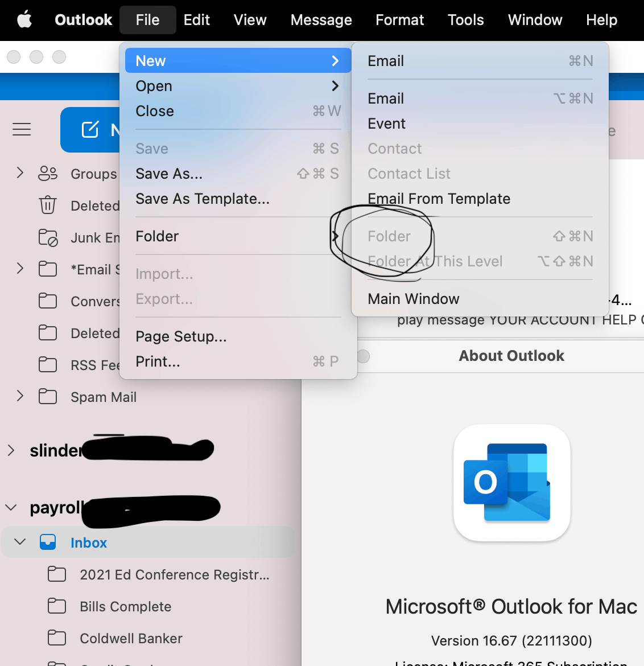Screen dimensions: 644x666
Task: Click the blue Inbox tray icon
Action: pos(48,542)
